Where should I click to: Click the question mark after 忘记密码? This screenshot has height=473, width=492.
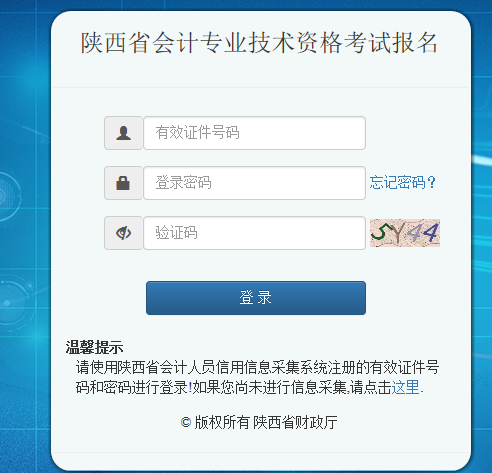[432, 182]
